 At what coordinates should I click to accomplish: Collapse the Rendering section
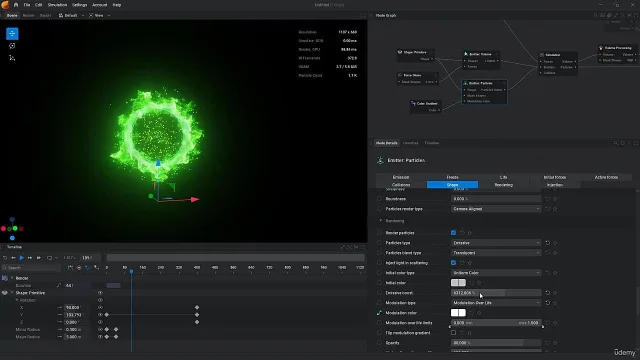pyautogui.click(x=380, y=221)
